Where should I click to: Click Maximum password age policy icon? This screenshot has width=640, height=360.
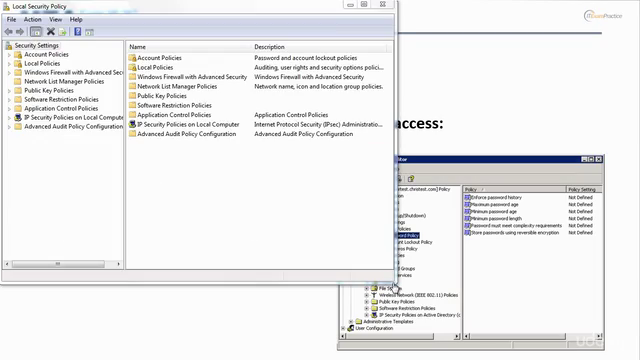click(467, 204)
